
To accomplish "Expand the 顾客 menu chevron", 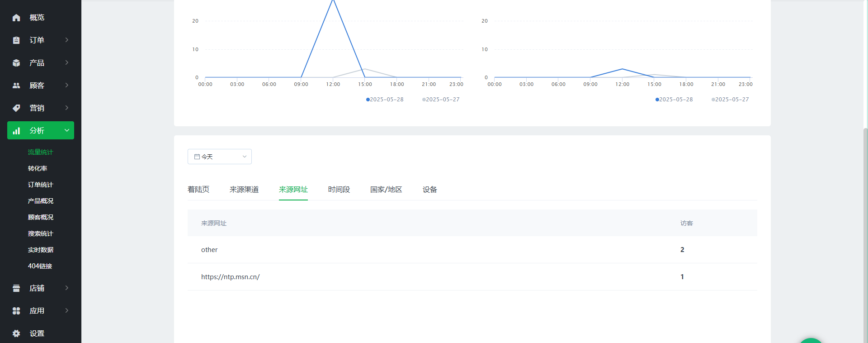I will click(67, 85).
